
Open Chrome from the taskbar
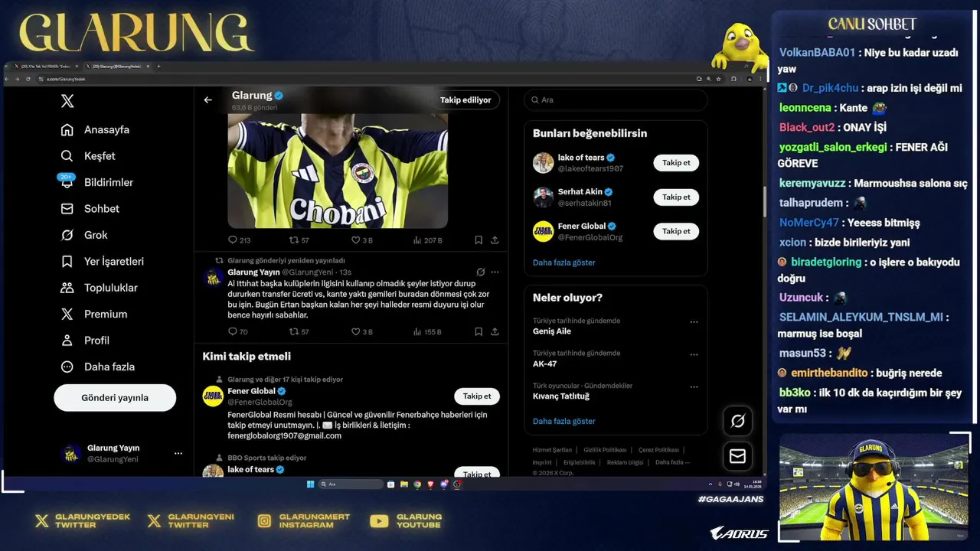click(x=417, y=484)
